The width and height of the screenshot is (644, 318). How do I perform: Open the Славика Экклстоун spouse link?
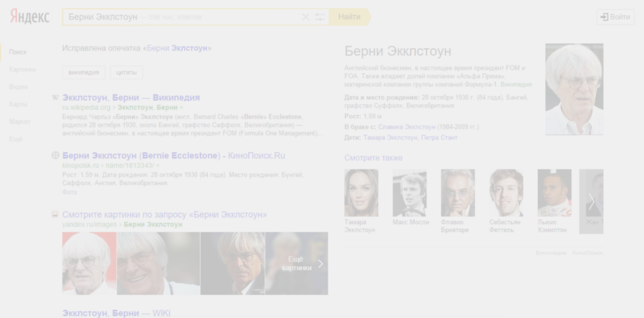coord(407,127)
